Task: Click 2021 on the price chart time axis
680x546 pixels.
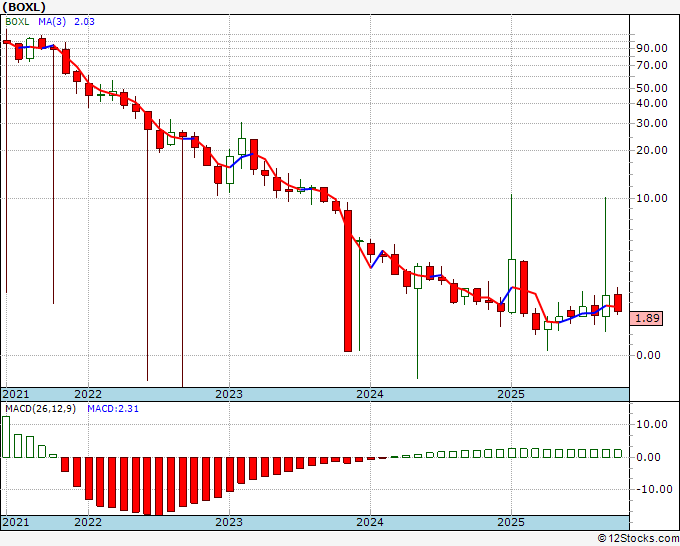Action: click(x=16, y=394)
